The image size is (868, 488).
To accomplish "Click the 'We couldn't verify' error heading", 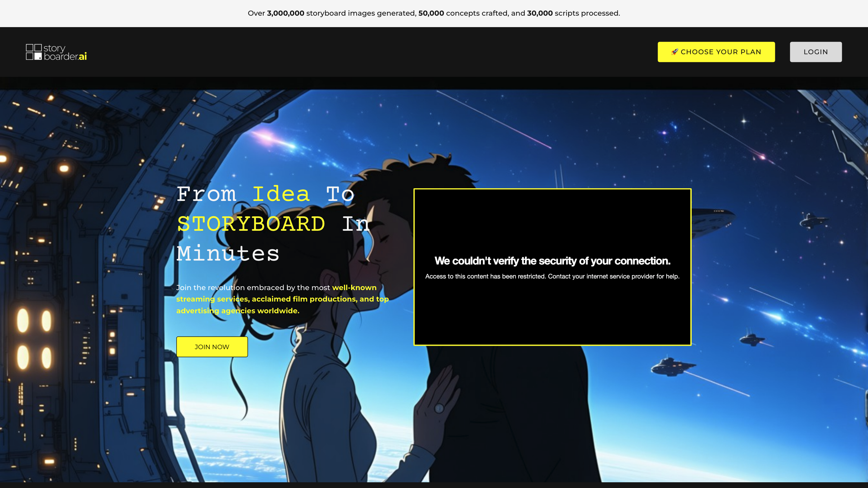I will click(x=553, y=260).
